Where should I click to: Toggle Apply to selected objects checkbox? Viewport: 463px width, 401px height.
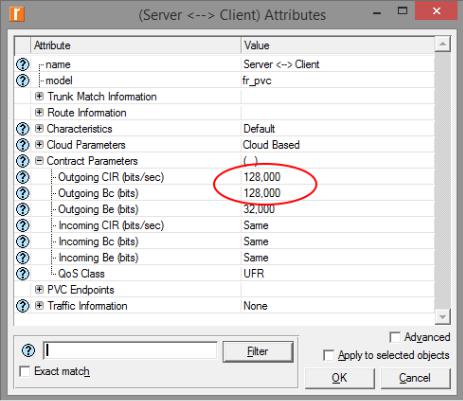328,355
